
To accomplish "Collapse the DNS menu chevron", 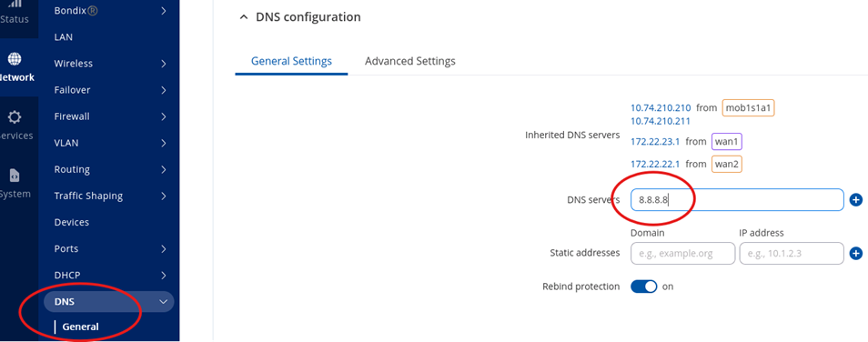I will click(x=163, y=302).
